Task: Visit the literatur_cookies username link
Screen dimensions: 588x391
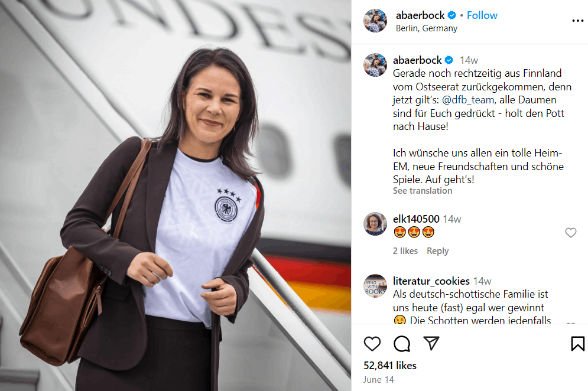Action: pyautogui.click(x=431, y=281)
